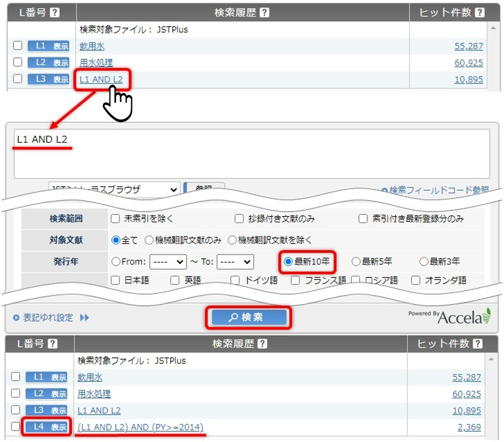Click L4 表示 button in bottom table

click(x=46, y=427)
